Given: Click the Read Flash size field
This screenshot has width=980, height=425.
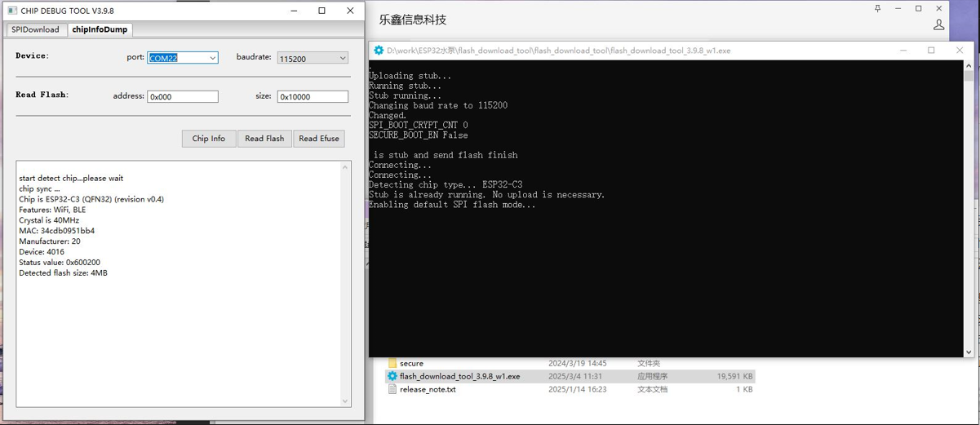Looking at the screenshot, I should 313,96.
